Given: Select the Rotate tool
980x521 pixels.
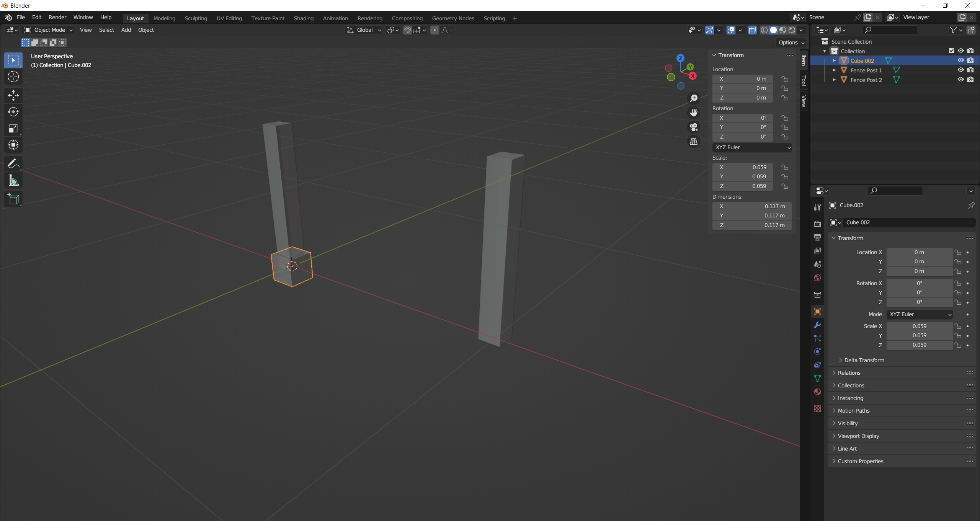Looking at the screenshot, I should (x=13, y=112).
